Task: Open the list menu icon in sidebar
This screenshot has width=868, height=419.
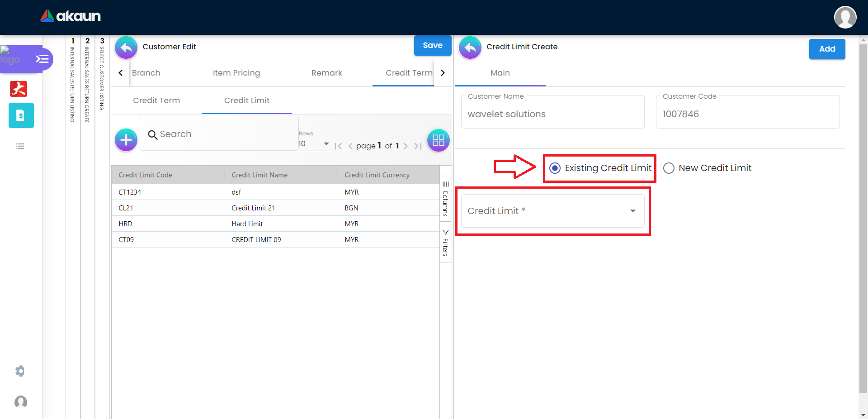Action: [x=20, y=146]
